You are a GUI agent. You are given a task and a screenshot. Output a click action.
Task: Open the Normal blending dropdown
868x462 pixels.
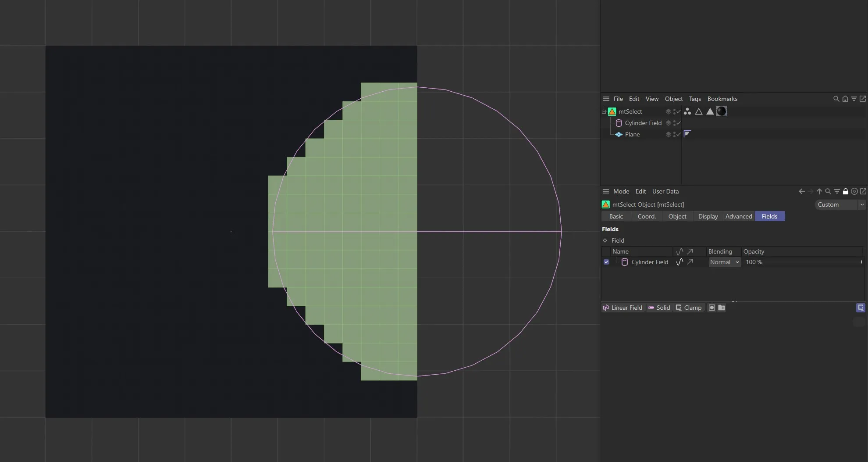[x=724, y=262]
